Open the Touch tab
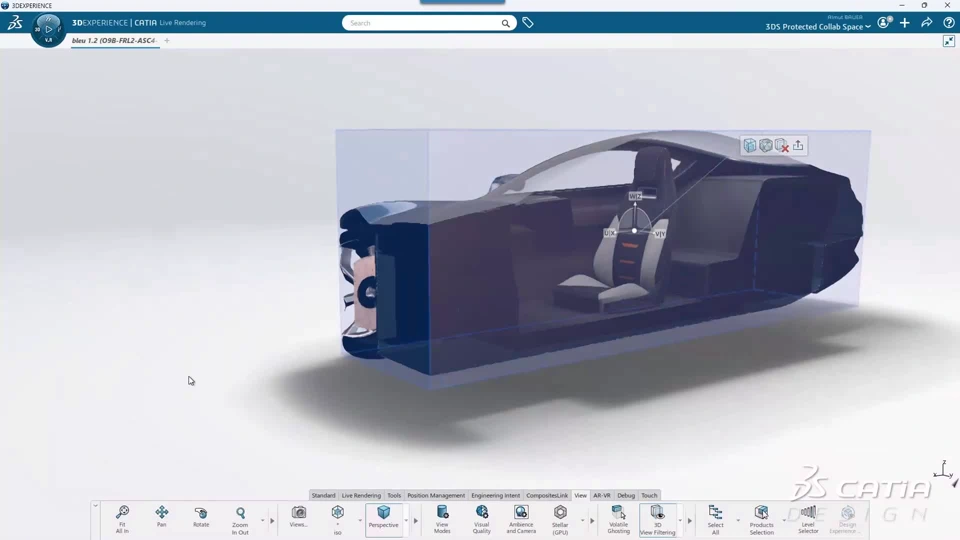 pos(649,495)
